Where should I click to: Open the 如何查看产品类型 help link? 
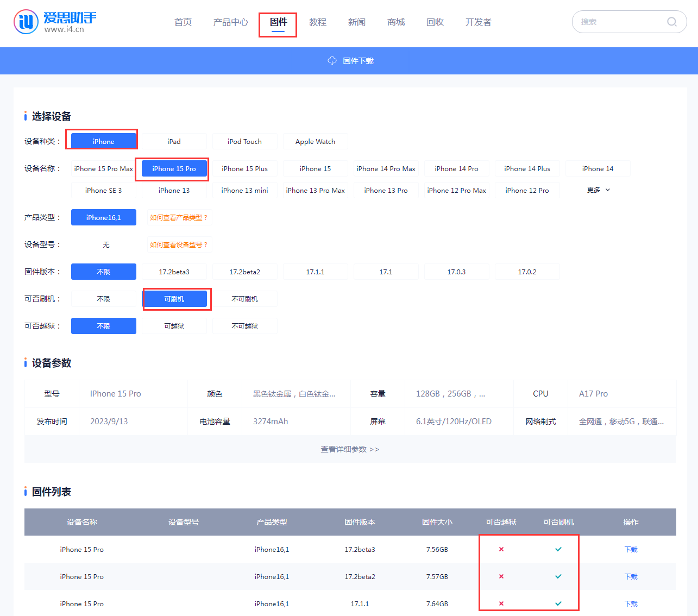pyautogui.click(x=179, y=217)
